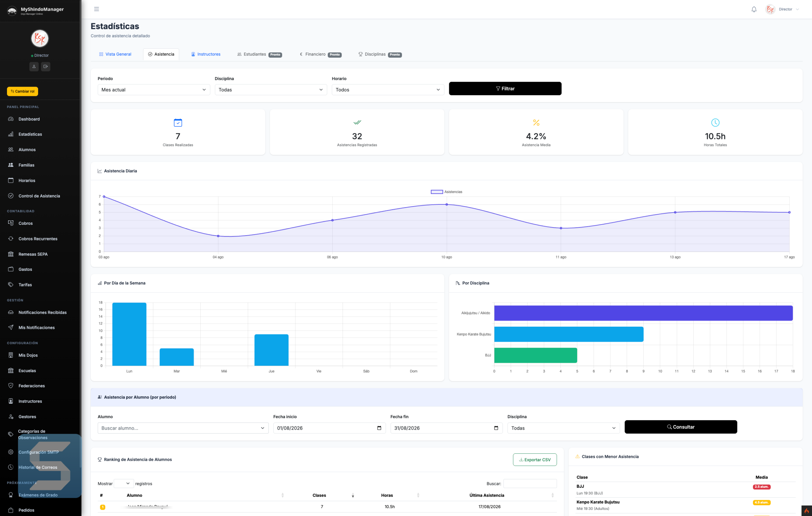This screenshot has height=516, width=812.
Task: Switch to the Vista General tab
Action: [x=115, y=54]
